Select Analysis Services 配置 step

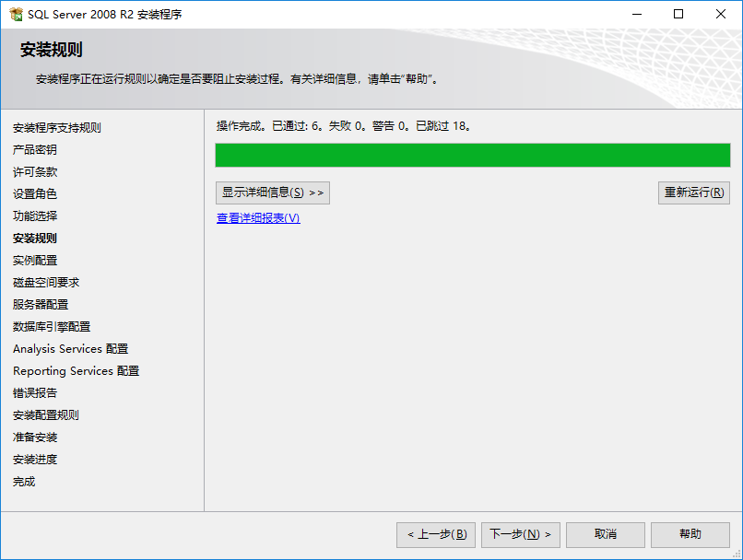point(71,349)
